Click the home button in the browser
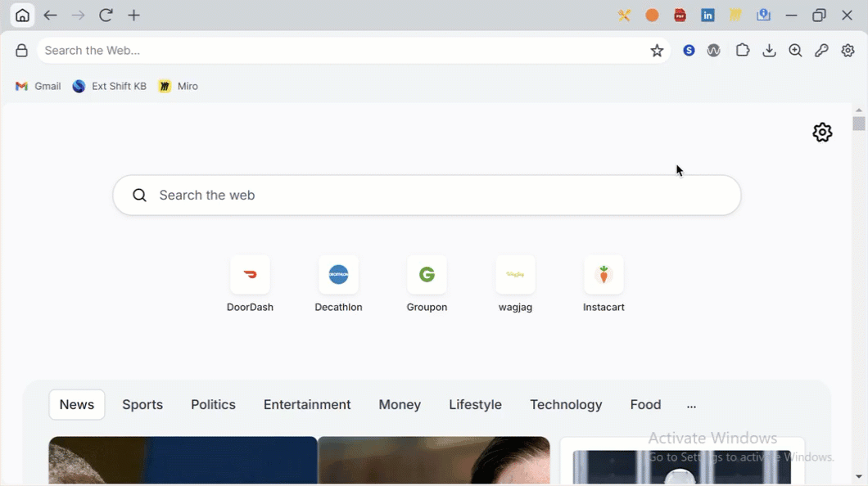Image resolution: width=868 pixels, height=486 pixels. [22, 16]
